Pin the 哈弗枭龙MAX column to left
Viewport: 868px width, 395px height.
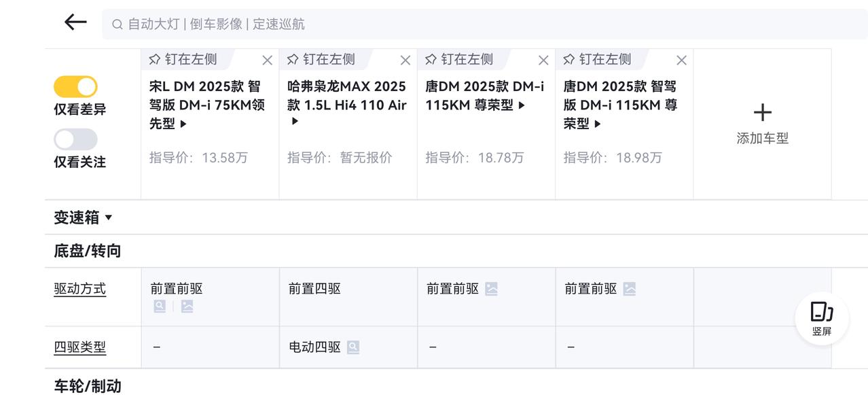click(x=321, y=59)
